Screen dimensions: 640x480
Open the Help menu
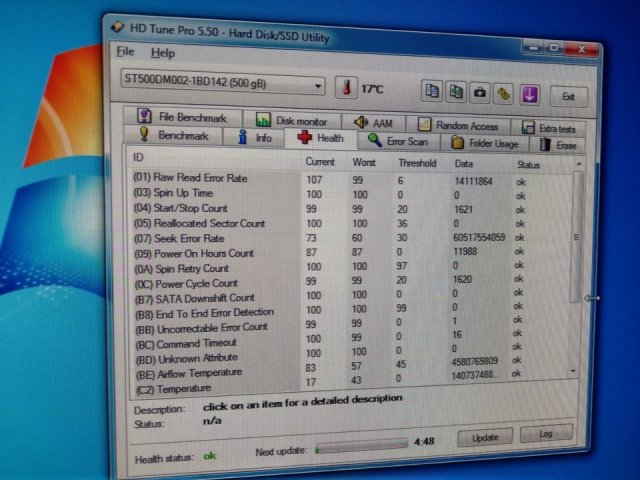pyautogui.click(x=162, y=53)
